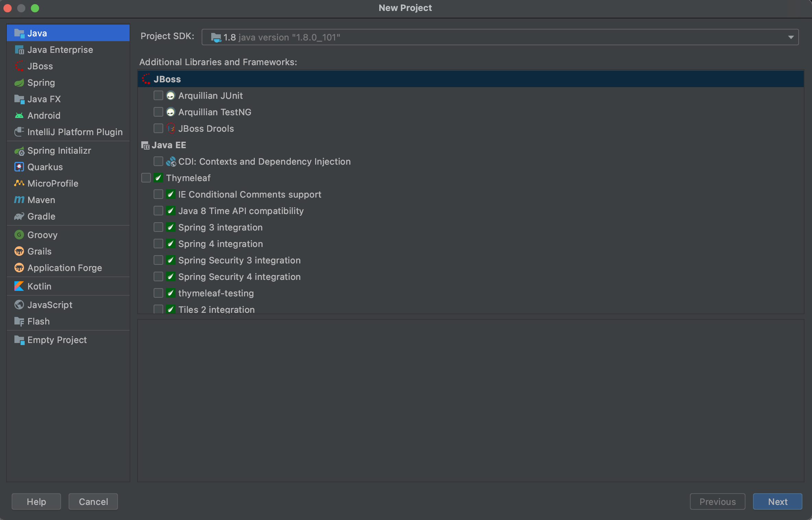Choose Java Enterprise project type
Screen dimensions: 812x520
[x=60, y=50]
